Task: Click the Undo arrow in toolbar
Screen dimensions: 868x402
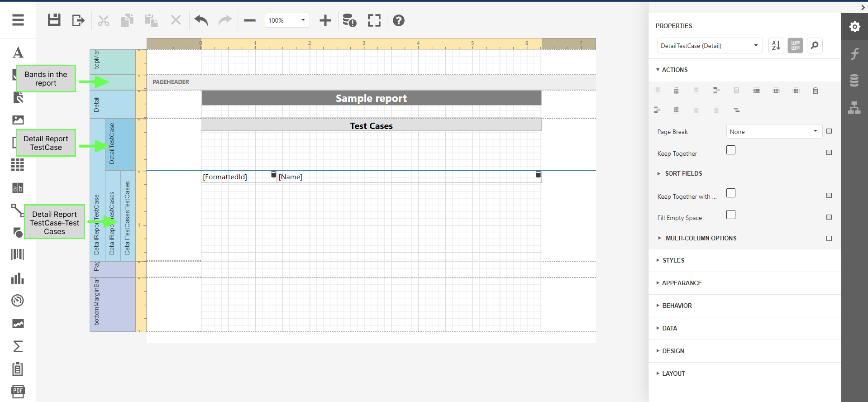Action: point(201,20)
